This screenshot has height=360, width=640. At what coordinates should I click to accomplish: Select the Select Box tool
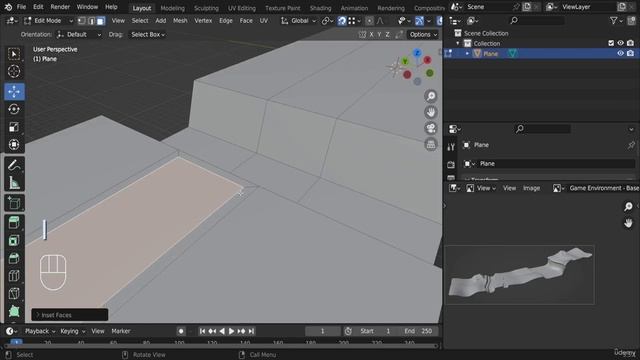14,54
